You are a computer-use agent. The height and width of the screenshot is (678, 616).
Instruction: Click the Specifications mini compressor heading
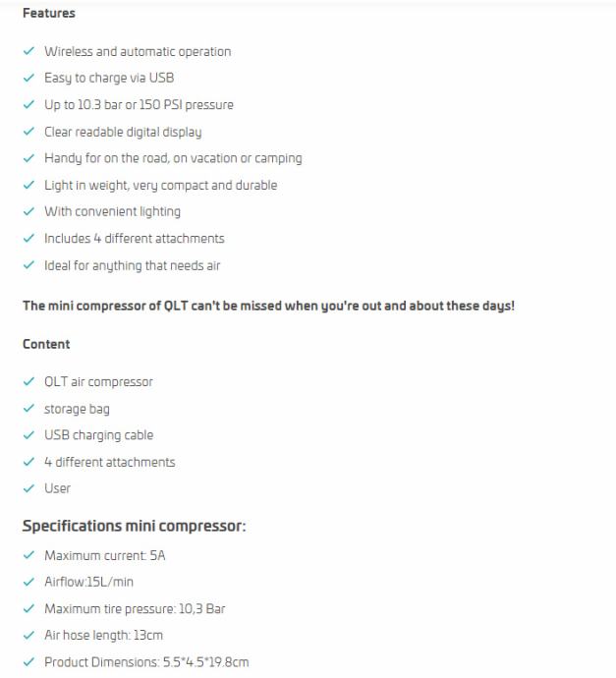(134, 527)
